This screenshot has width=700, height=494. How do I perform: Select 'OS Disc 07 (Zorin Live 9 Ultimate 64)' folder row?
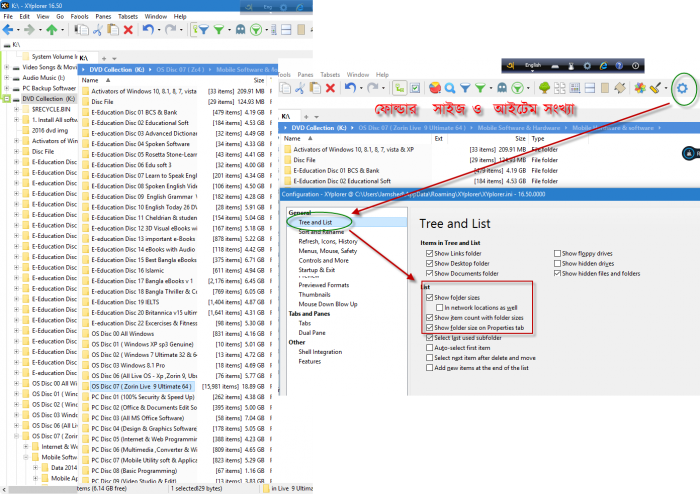[x=141, y=386]
